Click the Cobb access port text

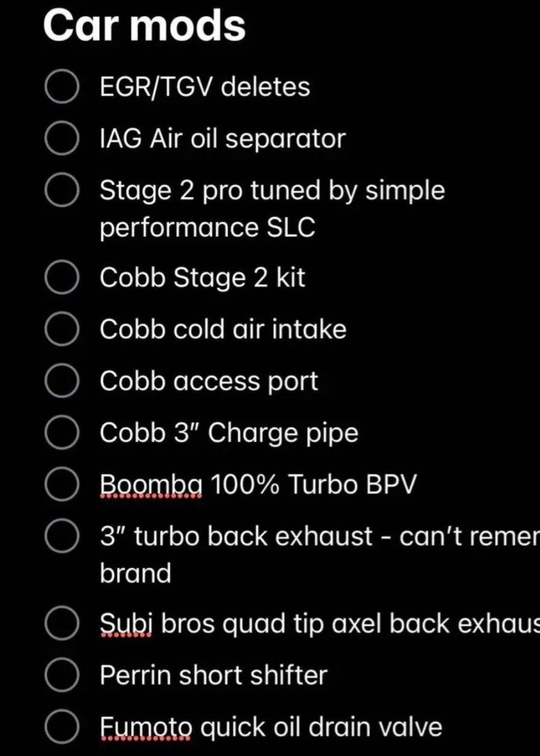click(209, 382)
